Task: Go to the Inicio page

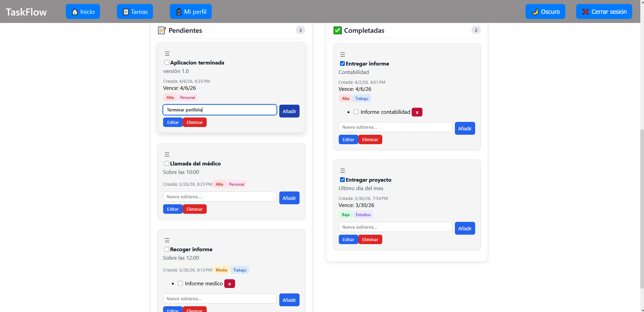Action: (x=83, y=12)
